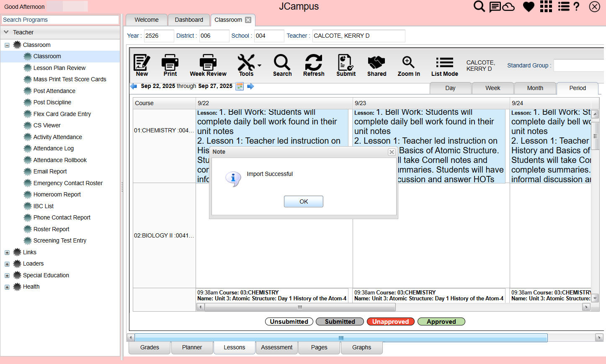
Task: Click the Teacher name field
Action: pos(358,36)
